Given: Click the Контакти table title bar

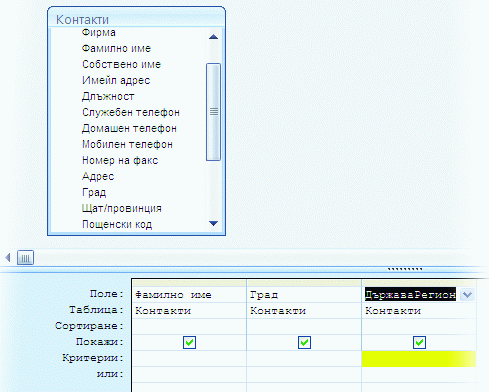Looking at the screenshot, I should (136, 18).
